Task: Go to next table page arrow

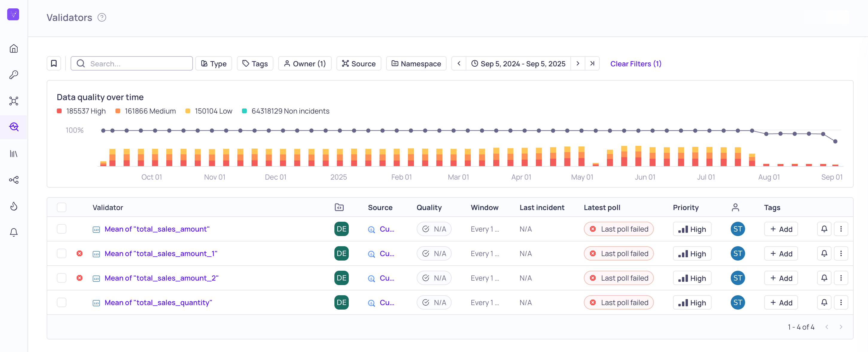Action: tap(841, 327)
